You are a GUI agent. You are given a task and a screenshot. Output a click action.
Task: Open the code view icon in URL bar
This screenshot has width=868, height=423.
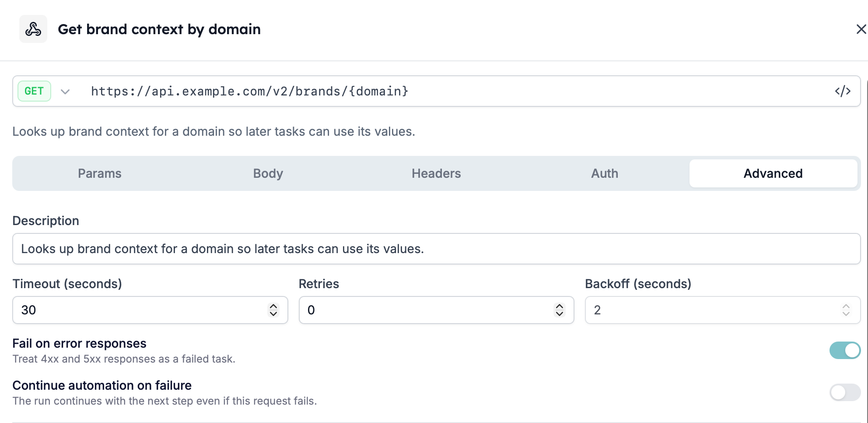843,91
